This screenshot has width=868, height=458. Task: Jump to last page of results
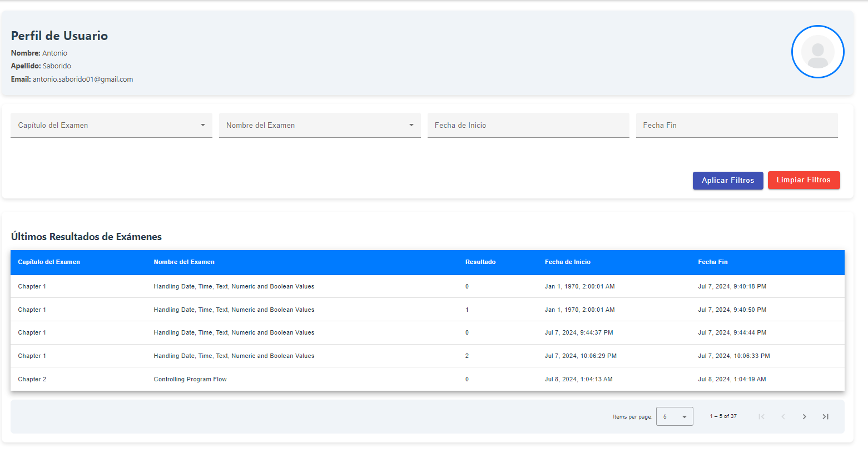coord(825,416)
